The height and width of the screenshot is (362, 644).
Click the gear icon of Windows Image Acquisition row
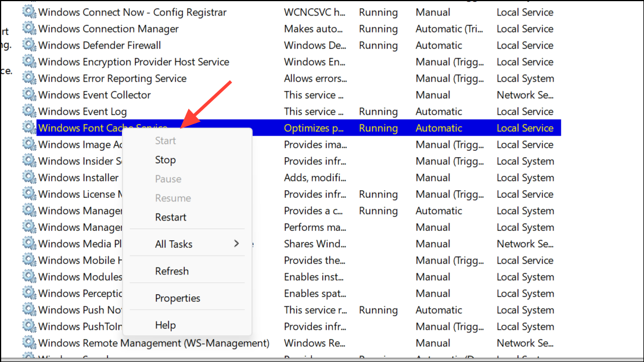point(29,144)
